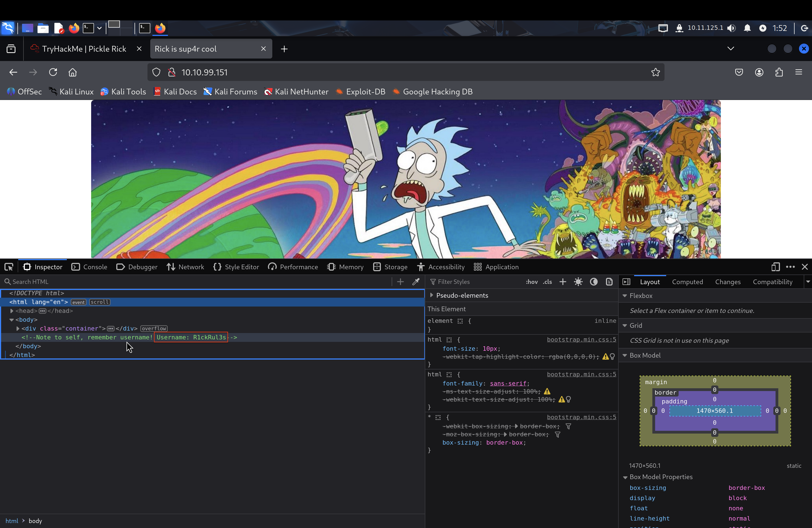This screenshot has width=812, height=528.
Task: Open first bootstrap.min.css:5 link for font-size rule
Action: pyautogui.click(x=581, y=339)
